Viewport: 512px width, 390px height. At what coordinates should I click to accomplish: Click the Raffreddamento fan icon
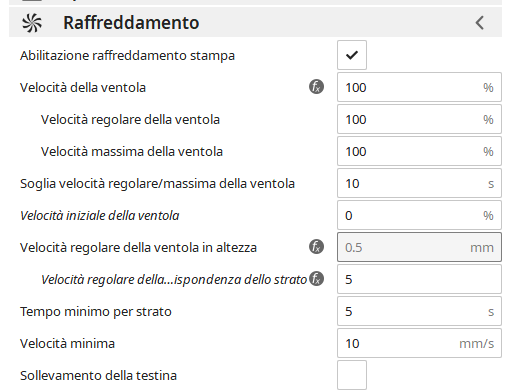(32, 23)
